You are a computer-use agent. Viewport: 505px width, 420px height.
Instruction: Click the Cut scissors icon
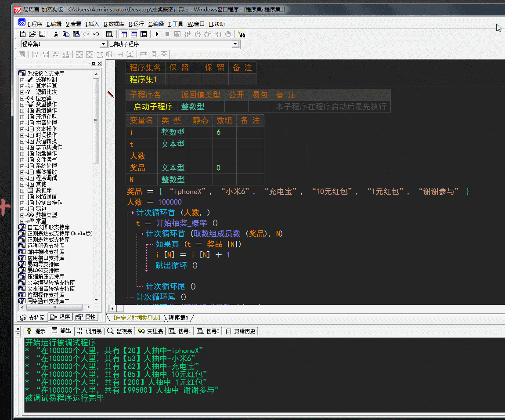pos(56,34)
